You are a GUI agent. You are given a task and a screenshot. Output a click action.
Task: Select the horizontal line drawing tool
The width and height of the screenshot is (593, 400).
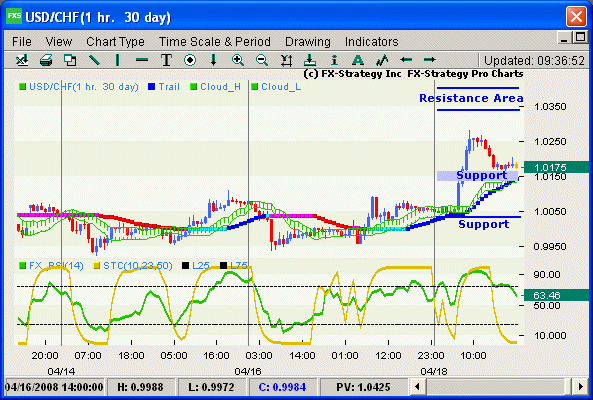pos(142,60)
